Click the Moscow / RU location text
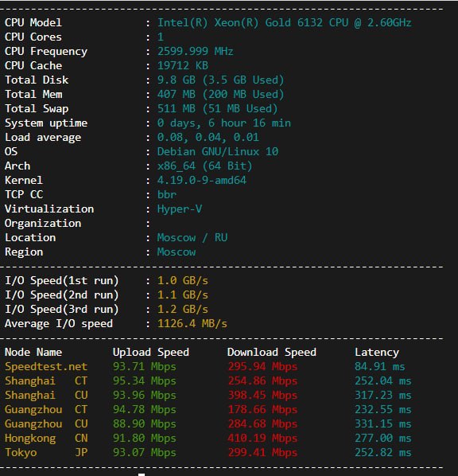The height and width of the screenshot is (476, 458). click(x=192, y=237)
